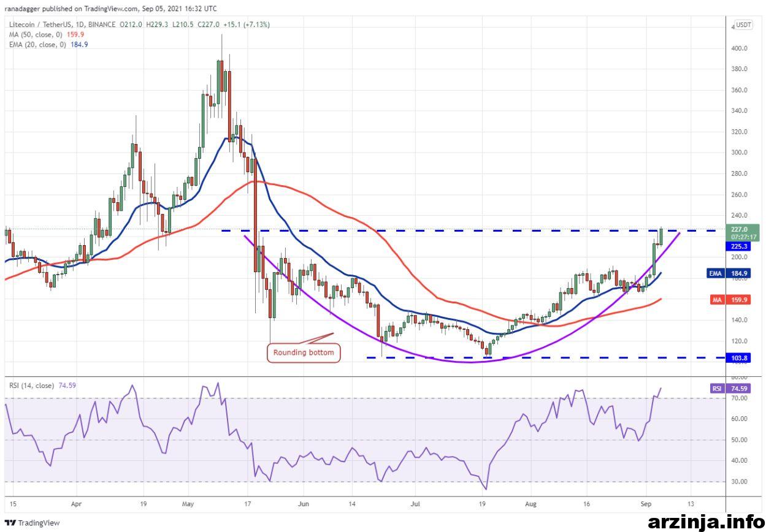Click the Apr label on time axis

pyautogui.click(x=77, y=504)
